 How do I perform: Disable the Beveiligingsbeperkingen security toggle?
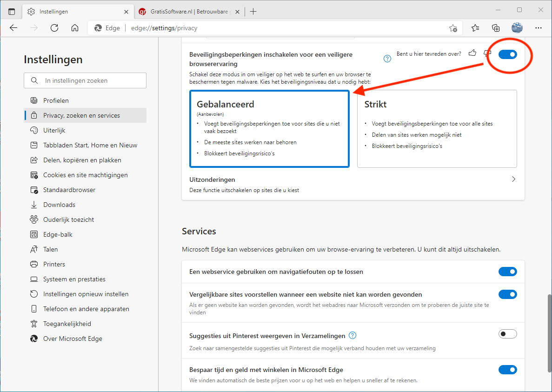point(507,55)
